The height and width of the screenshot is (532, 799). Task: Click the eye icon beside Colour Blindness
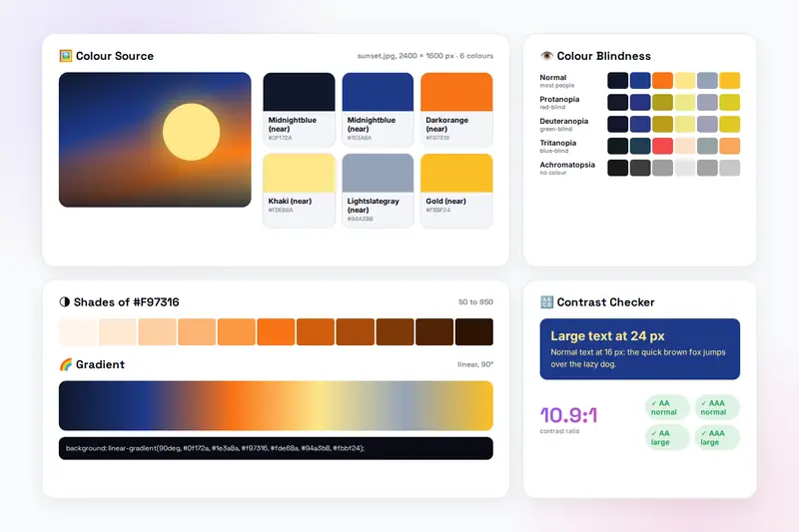pyautogui.click(x=546, y=56)
